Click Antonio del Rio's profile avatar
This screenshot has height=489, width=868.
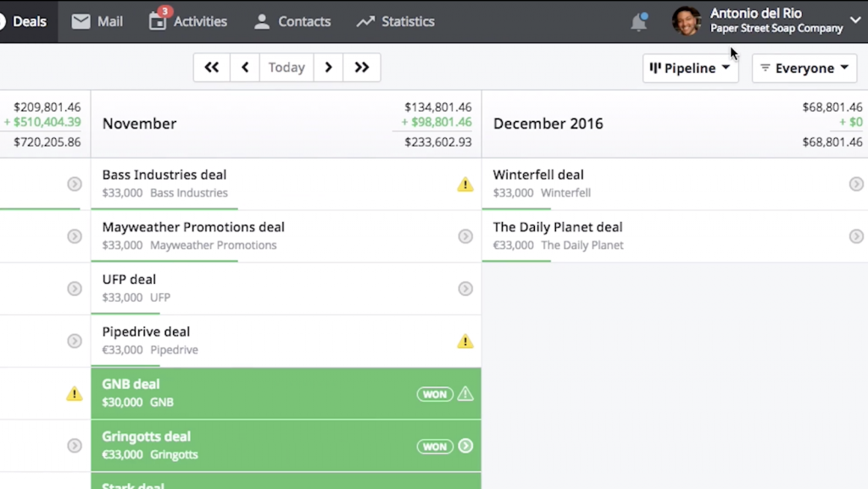tap(687, 21)
